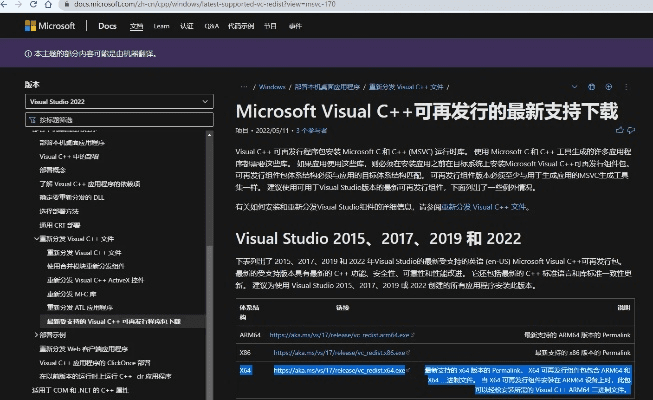Click the X86 architecture cell
Image resolution: width=653 pixels, height=400 pixels.
(245, 352)
